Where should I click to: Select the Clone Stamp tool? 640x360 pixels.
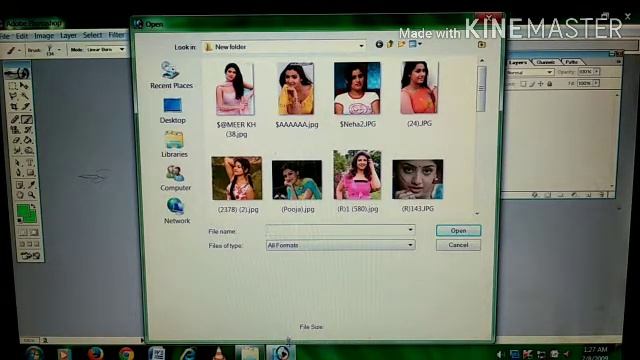coord(15,130)
